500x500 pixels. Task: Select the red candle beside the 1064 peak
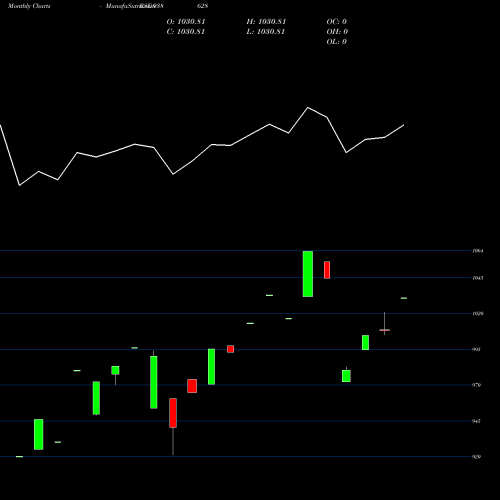point(327,270)
